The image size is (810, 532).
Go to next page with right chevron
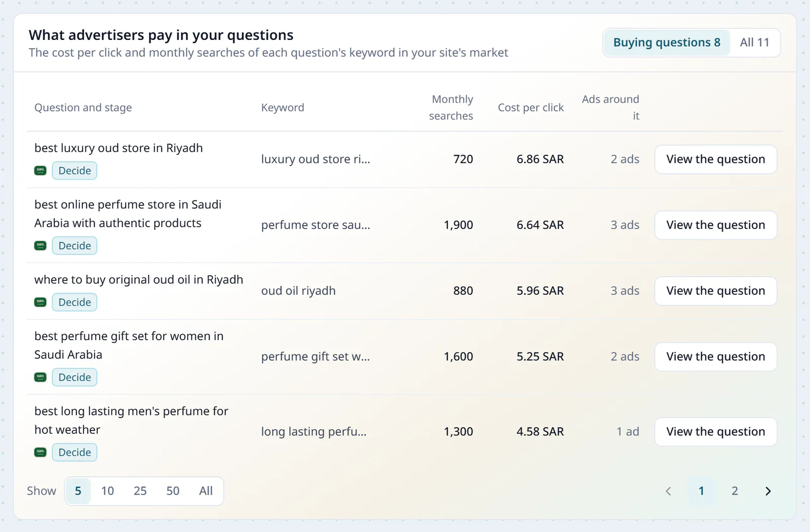(x=768, y=491)
